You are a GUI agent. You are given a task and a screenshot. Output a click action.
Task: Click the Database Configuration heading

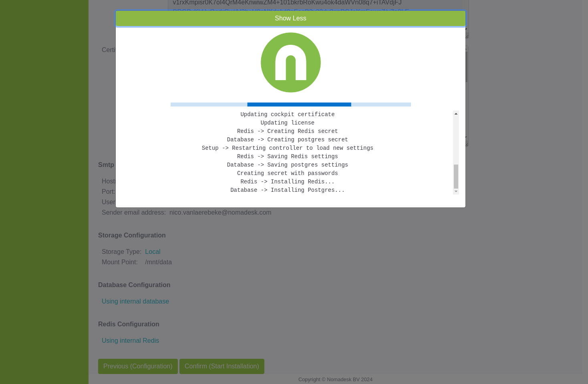tap(134, 285)
